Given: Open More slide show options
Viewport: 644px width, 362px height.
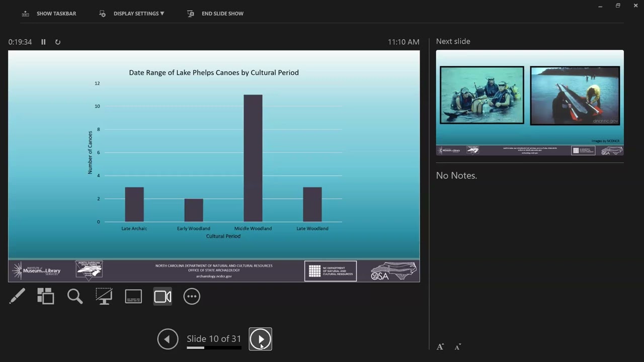Looking at the screenshot, I should pos(192,296).
